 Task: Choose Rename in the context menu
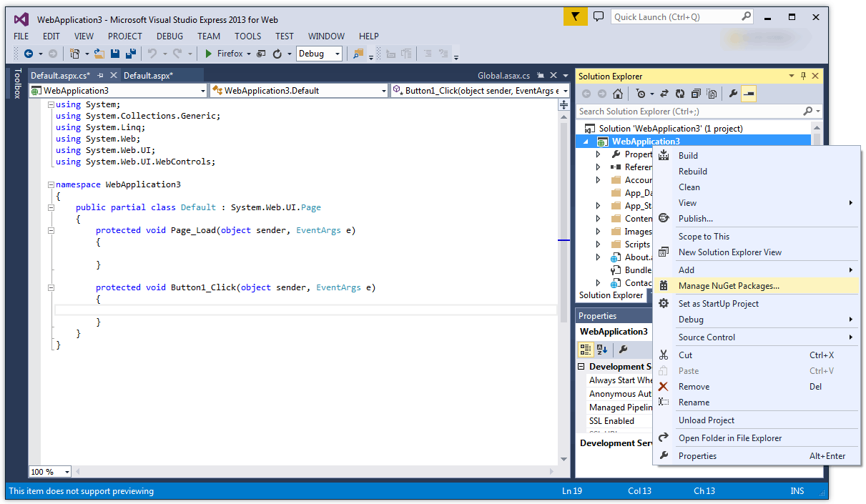[757, 402]
